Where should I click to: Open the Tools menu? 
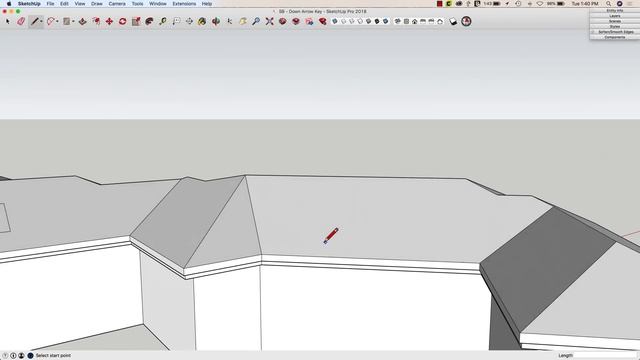tap(137, 4)
